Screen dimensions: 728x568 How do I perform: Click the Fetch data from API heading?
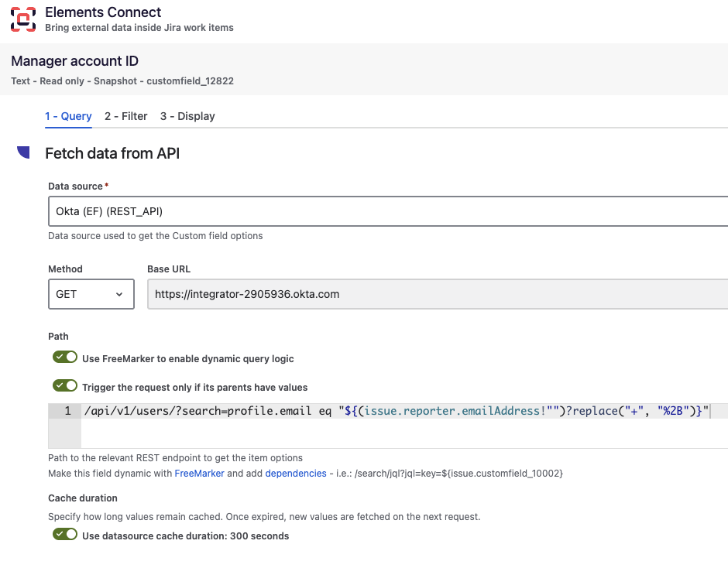[x=112, y=153]
